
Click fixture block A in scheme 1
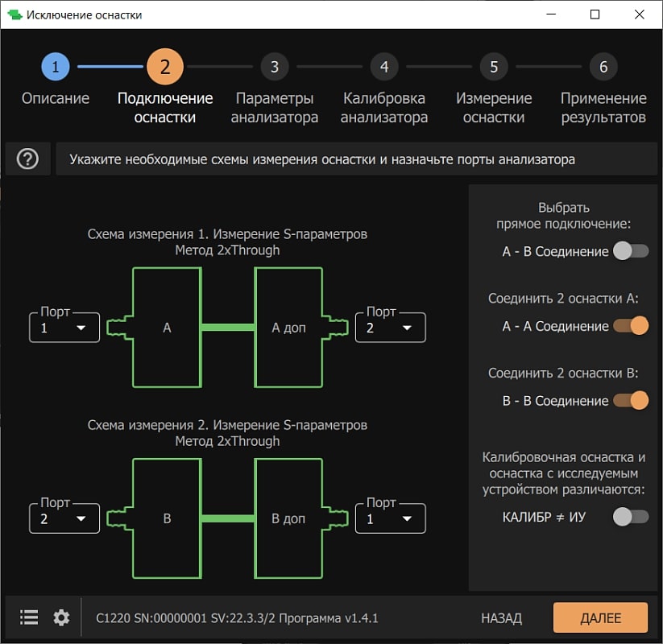[167, 328]
